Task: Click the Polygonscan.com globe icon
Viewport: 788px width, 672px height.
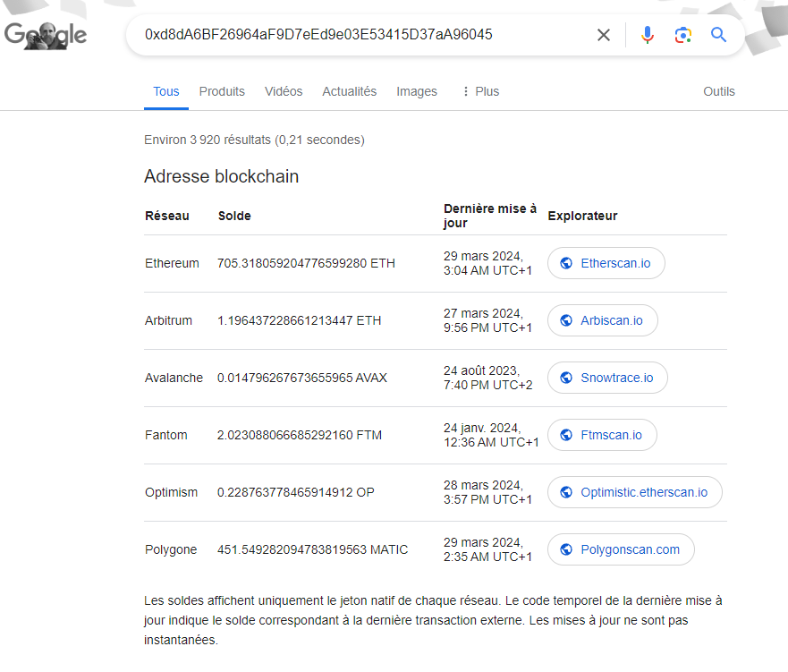Action: click(564, 549)
